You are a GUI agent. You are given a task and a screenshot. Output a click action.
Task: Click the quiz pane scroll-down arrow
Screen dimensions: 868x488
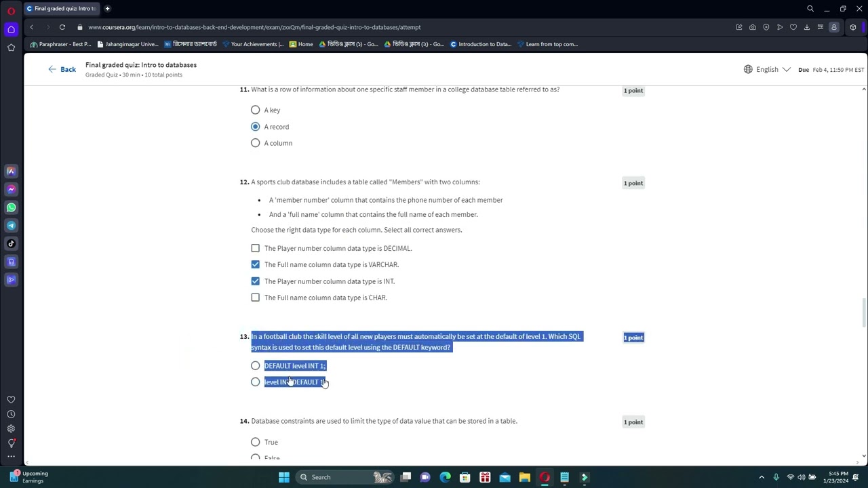tap(864, 456)
